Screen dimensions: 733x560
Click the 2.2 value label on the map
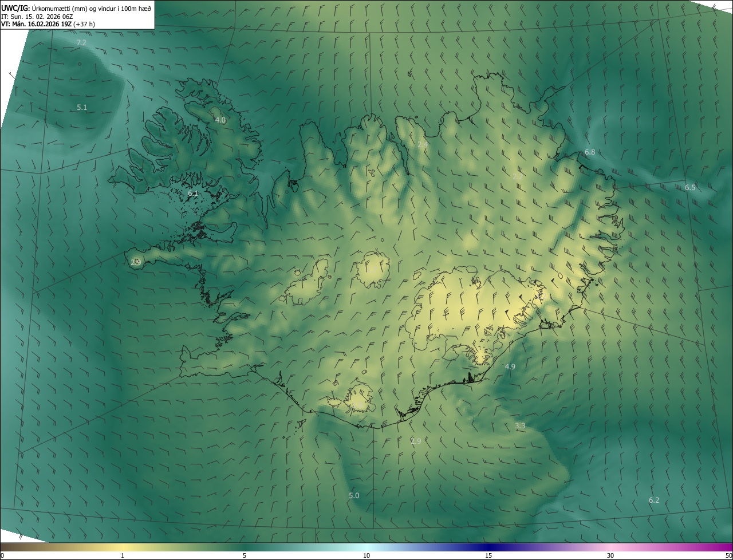[518, 176]
